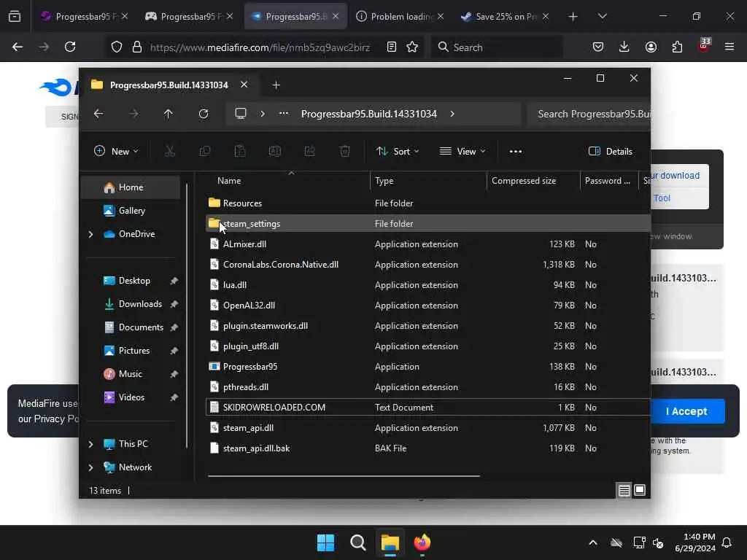
Task: Click the Paste icon in Explorer toolbar
Action: [239, 152]
